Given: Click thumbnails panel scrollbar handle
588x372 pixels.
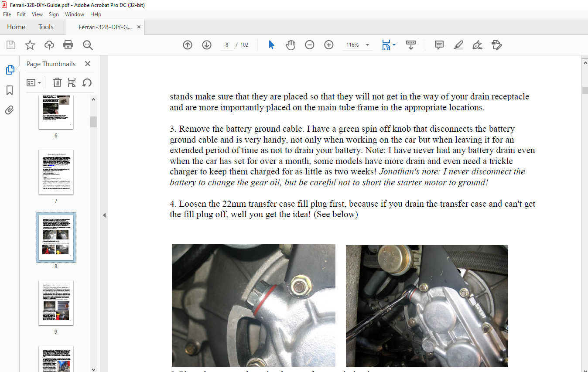Looking at the screenshot, I should tap(94, 122).
